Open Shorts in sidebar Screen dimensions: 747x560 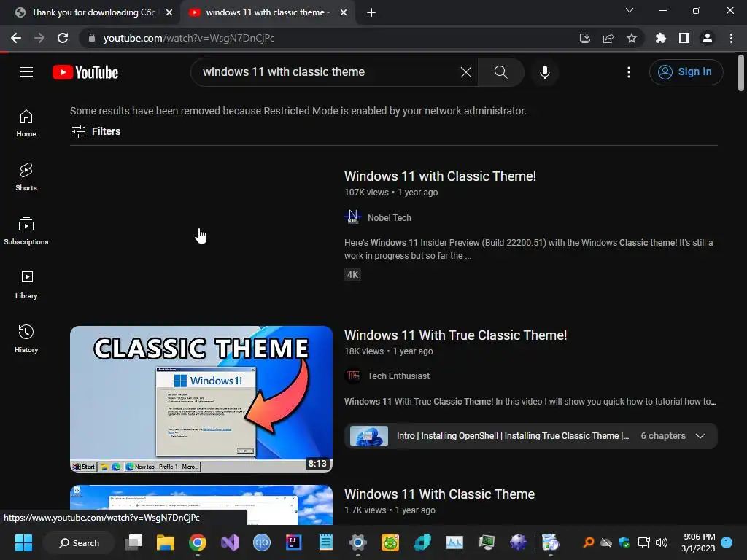(26, 177)
